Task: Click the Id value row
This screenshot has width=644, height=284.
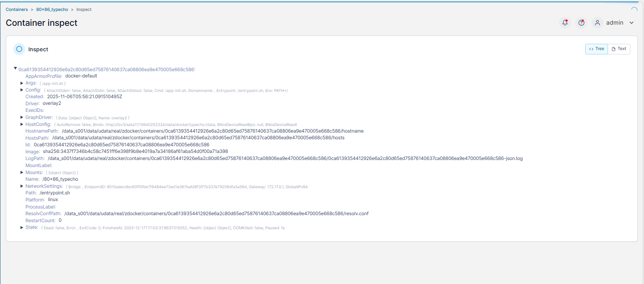Action: [x=122, y=145]
